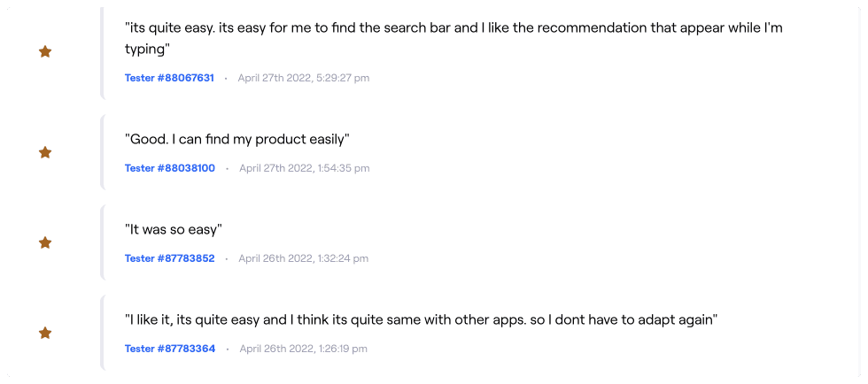Click the April 27th 2022, 5:29:27 pm timestamp
The height and width of the screenshot is (384, 868).
[303, 78]
